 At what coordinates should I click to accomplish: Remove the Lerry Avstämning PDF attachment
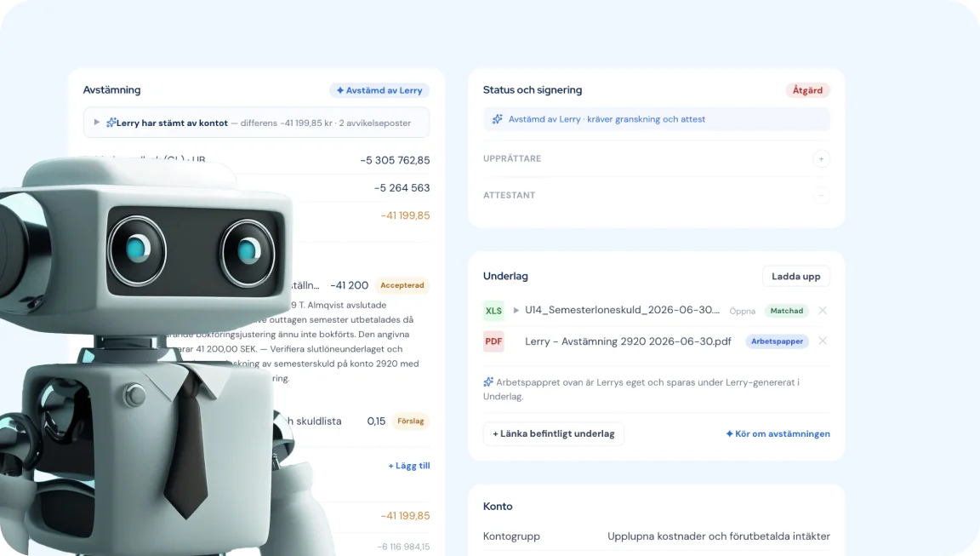pos(823,341)
